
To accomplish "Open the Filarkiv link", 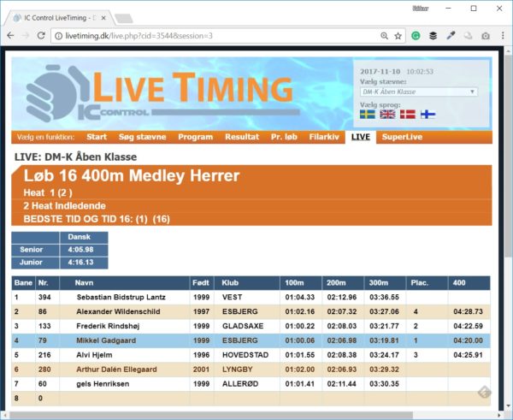I will coord(324,137).
